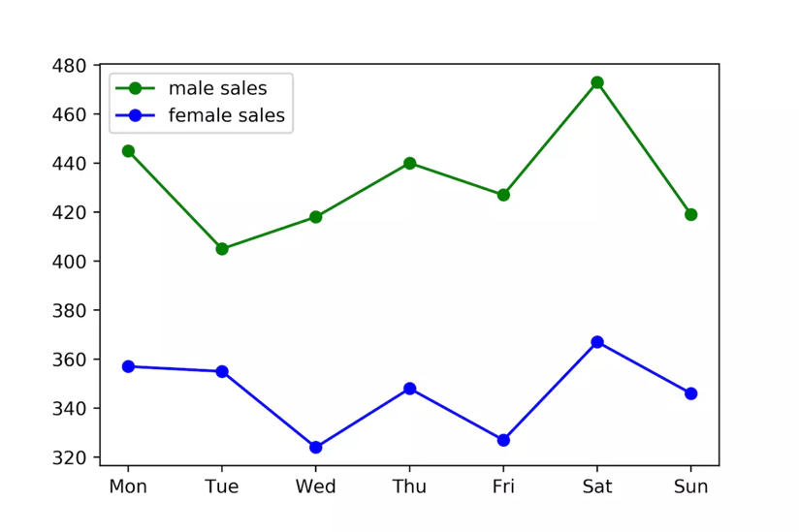Select the male sales point on Fri
This screenshot has width=799, height=532.
point(503,195)
